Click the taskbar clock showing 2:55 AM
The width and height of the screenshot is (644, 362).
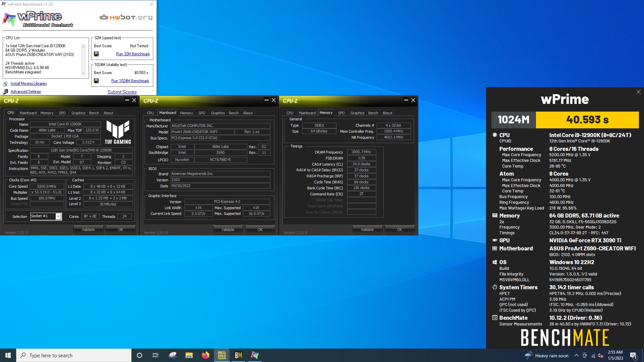[615, 355]
